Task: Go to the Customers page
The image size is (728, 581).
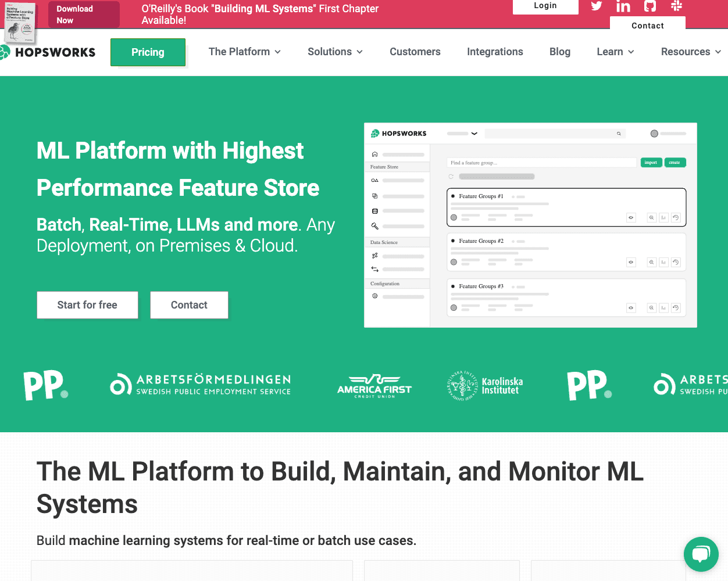Action: pos(415,52)
